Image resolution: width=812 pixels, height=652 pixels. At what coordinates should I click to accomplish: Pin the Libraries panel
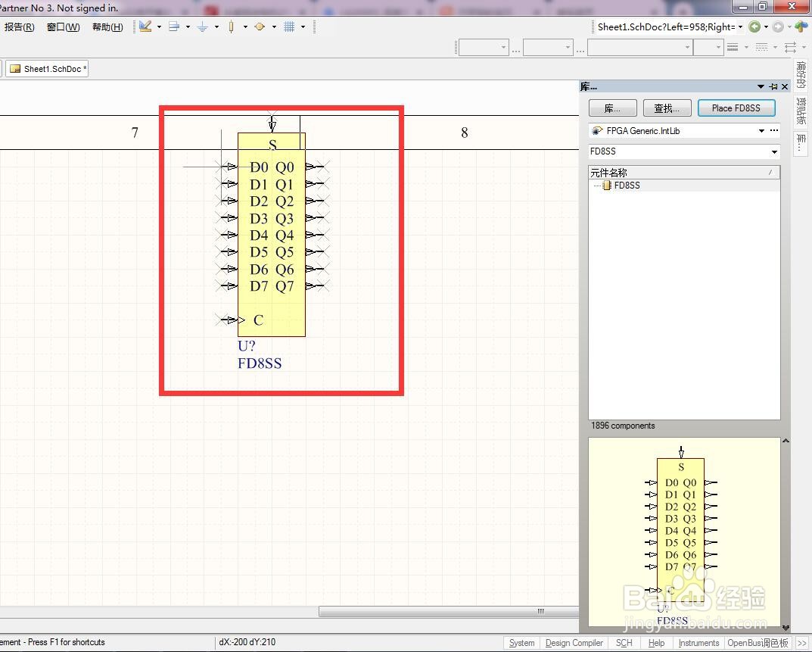pos(773,86)
